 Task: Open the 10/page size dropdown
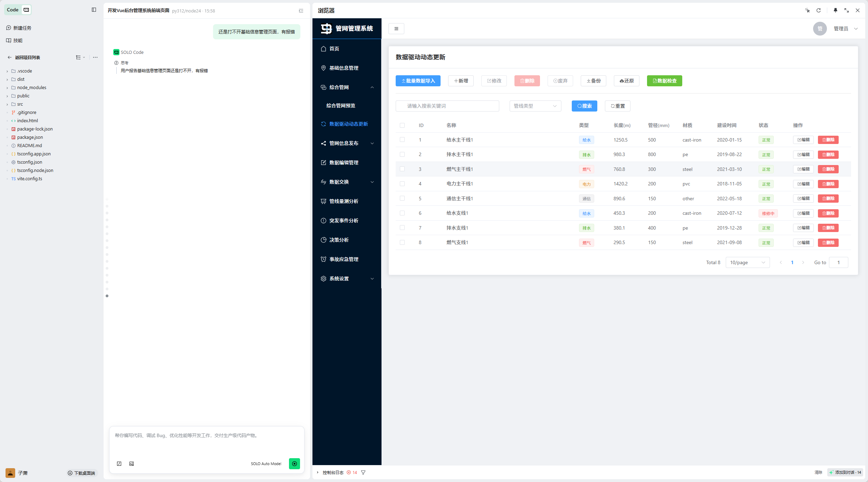[x=748, y=262]
